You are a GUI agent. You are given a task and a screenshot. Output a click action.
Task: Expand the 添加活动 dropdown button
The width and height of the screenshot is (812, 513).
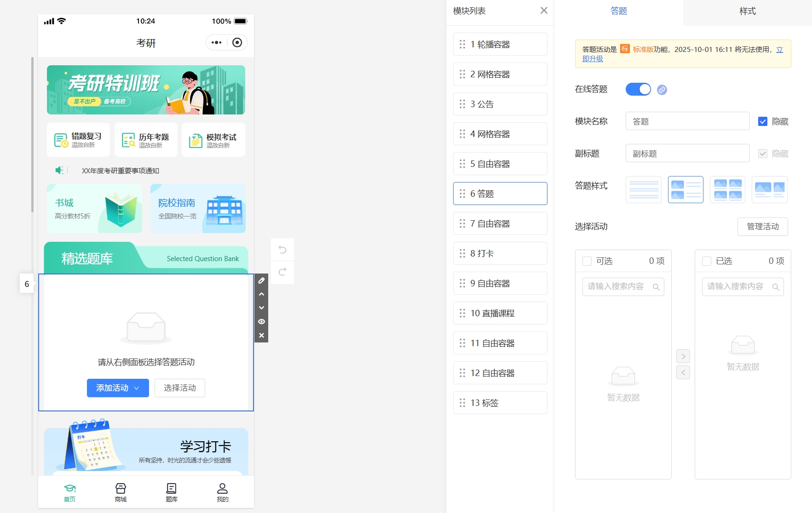[x=118, y=388]
